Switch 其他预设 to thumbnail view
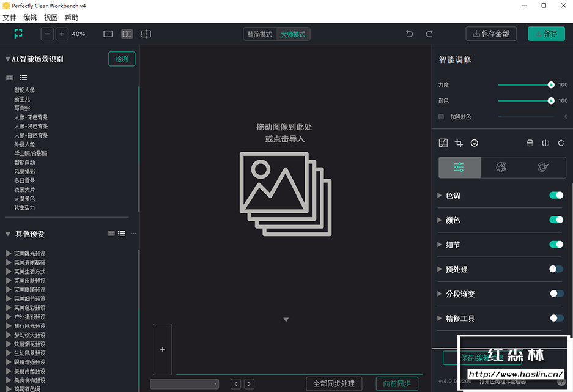The width and height of the screenshot is (573, 392). 111,233
